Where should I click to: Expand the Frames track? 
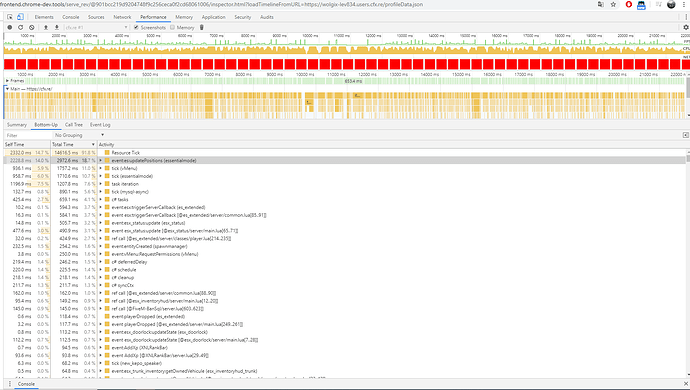[7, 81]
